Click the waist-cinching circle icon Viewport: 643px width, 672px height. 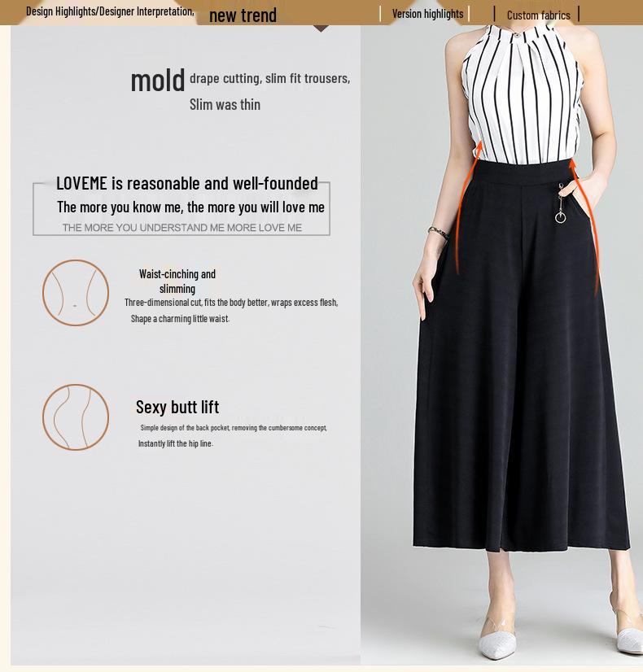click(76, 293)
